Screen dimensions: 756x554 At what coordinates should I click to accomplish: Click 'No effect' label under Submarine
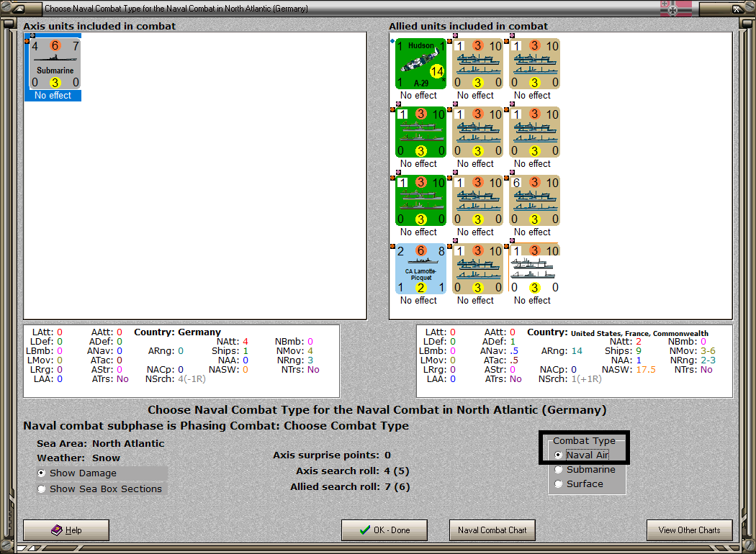[53, 96]
